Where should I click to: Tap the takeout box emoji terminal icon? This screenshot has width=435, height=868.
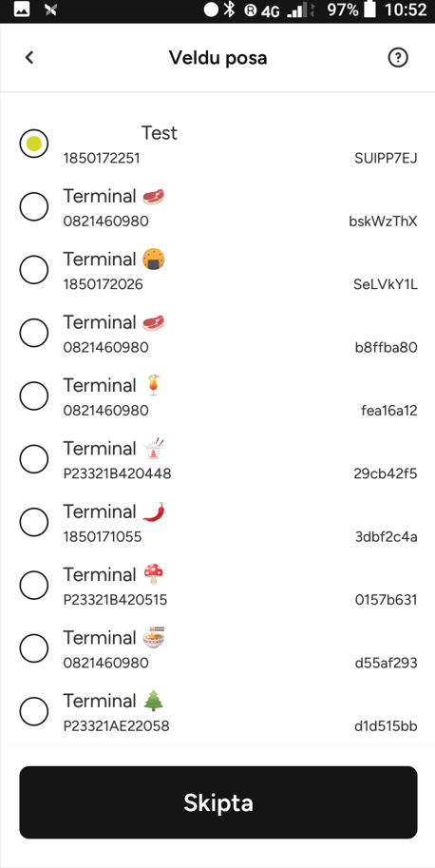pos(153,449)
